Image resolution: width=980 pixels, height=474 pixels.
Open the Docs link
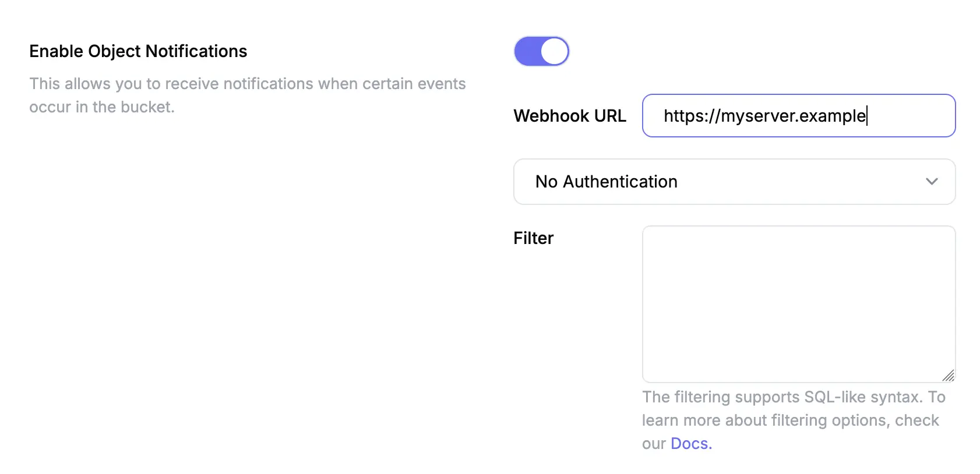pos(691,444)
